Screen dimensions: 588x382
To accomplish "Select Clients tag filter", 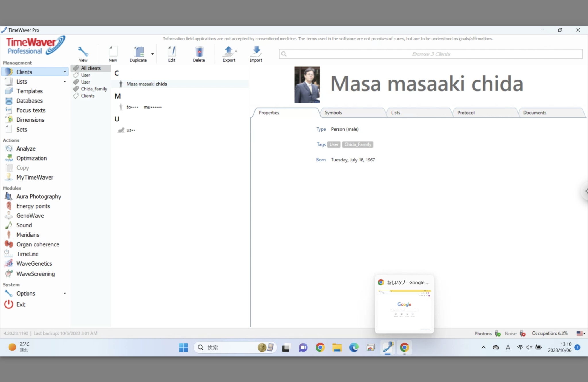I will coord(88,96).
